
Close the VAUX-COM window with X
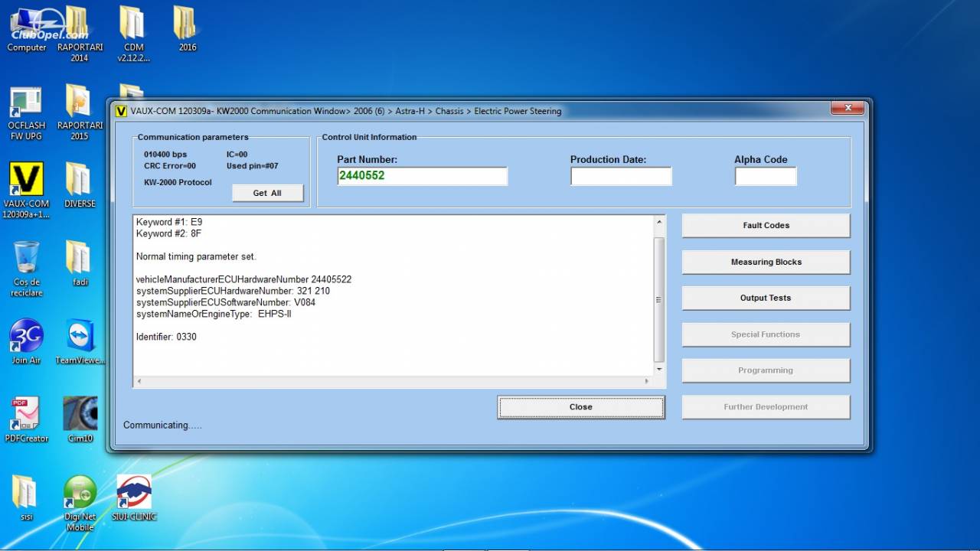click(x=848, y=109)
